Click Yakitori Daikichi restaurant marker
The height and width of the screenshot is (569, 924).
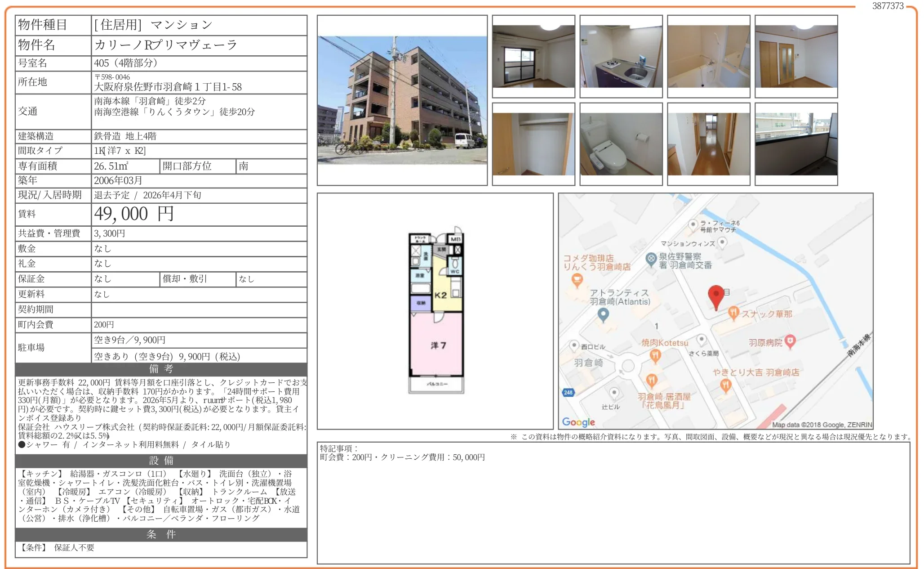tap(725, 385)
